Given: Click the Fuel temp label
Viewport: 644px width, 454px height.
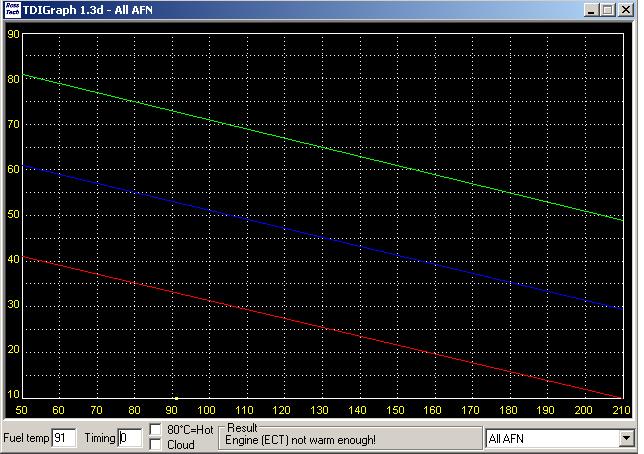Looking at the screenshot, I should point(26,438).
